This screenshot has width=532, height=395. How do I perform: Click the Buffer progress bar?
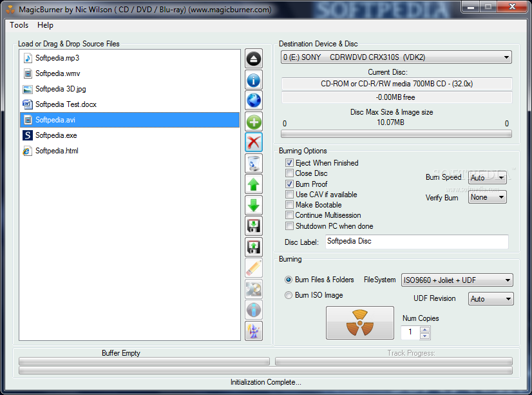[144, 361]
